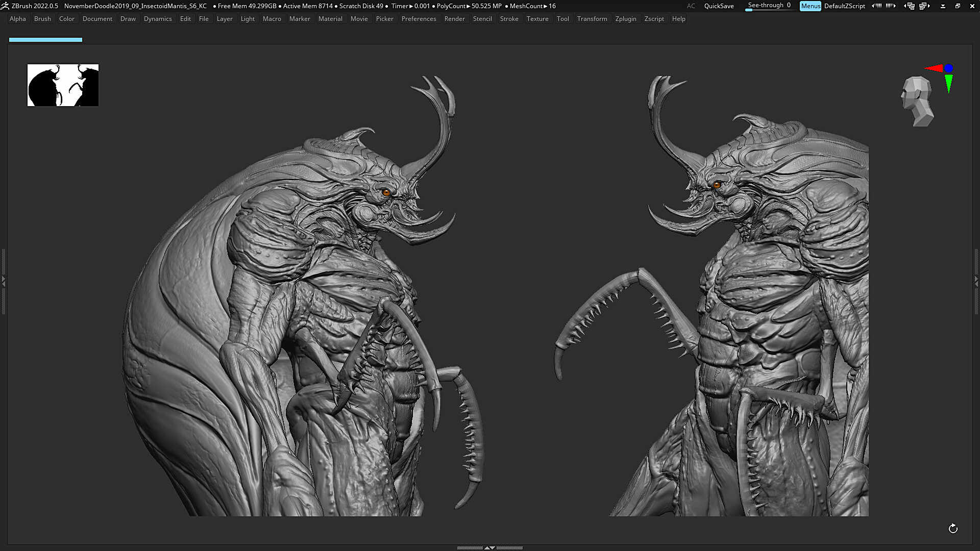Expand the bottom shelf divider arrows
The height and width of the screenshot is (551, 980).
[x=489, y=548]
